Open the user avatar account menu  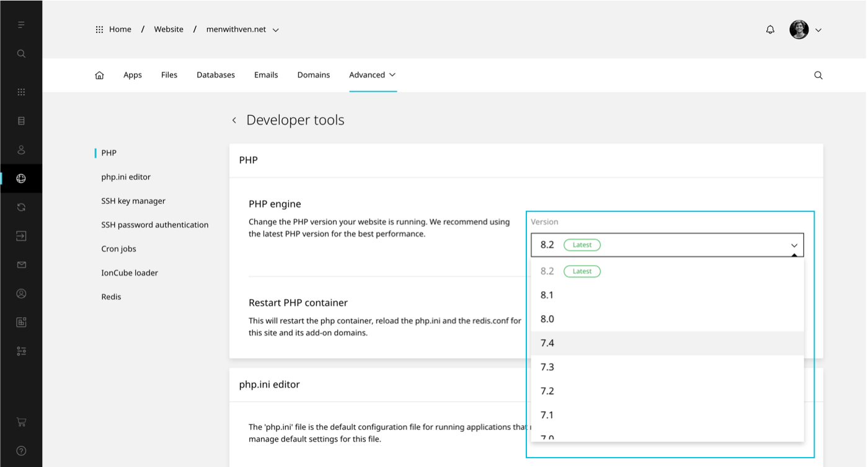[799, 30]
